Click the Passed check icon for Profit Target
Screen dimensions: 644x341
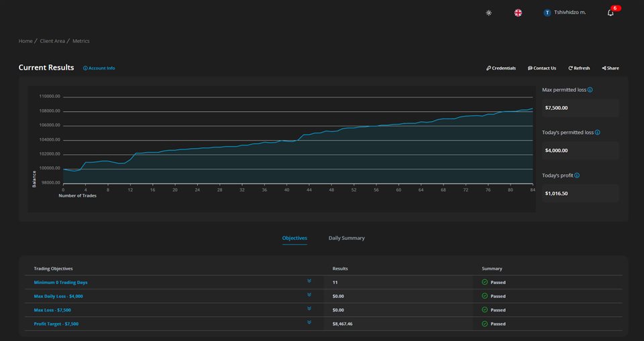pyautogui.click(x=484, y=324)
